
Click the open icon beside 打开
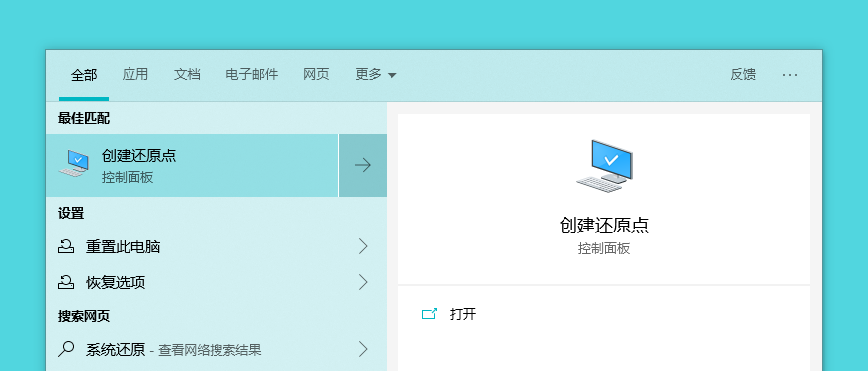[x=430, y=314]
